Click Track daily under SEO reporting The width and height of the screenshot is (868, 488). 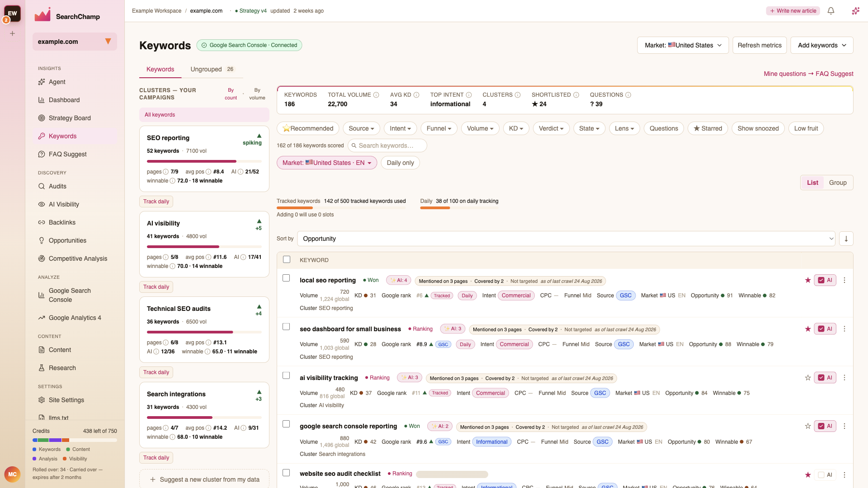[x=156, y=202]
